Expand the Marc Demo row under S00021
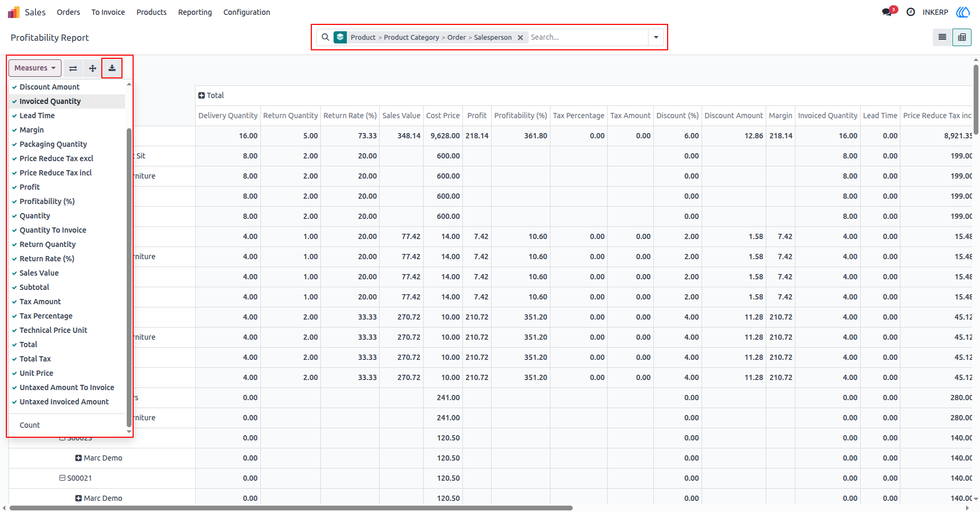Image resolution: width=980 pixels, height=512 pixels. pos(78,498)
